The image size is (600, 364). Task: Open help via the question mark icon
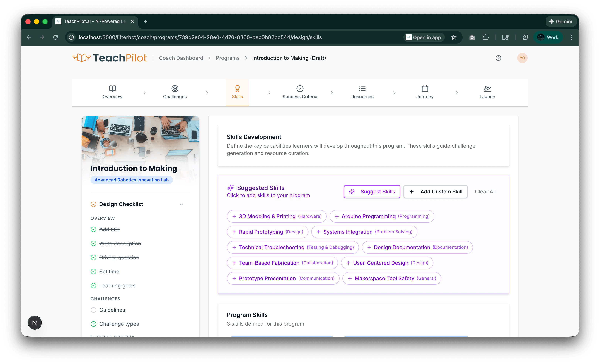(498, 58)
